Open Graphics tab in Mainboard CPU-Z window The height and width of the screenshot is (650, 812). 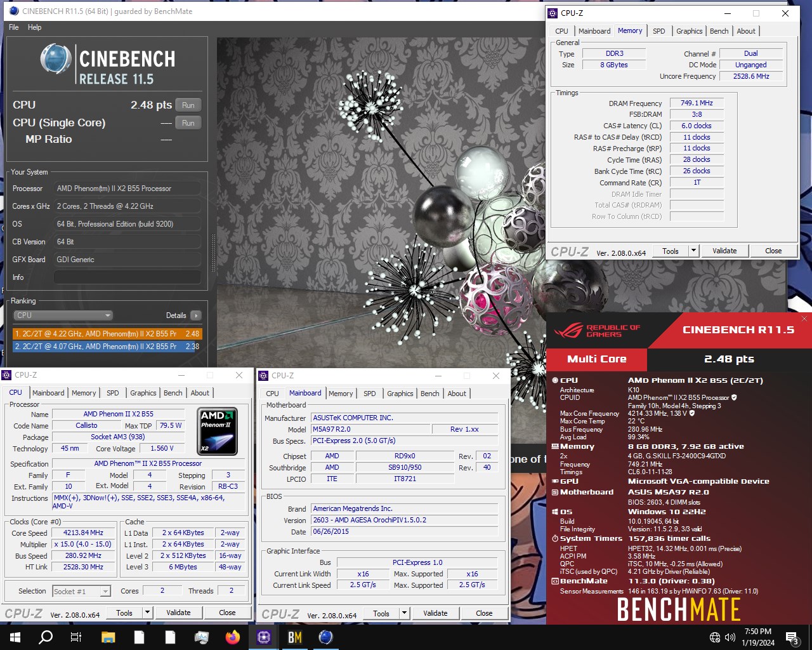point(400,394)
